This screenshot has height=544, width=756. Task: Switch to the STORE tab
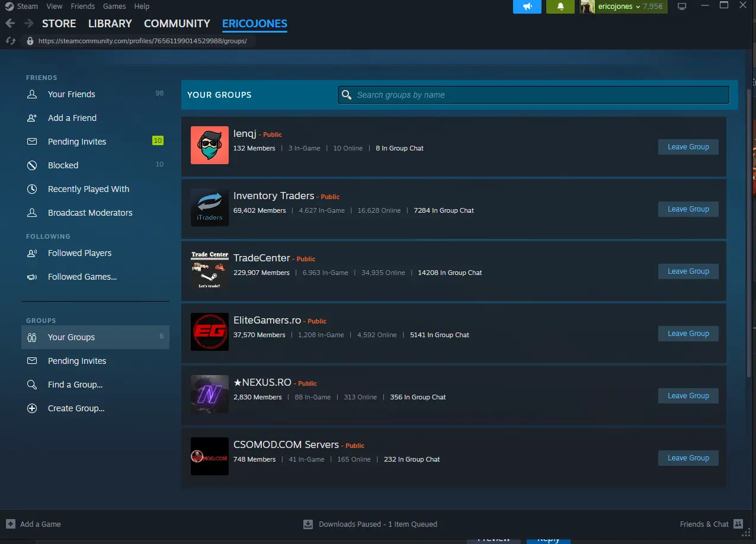[x=59, y=24]
